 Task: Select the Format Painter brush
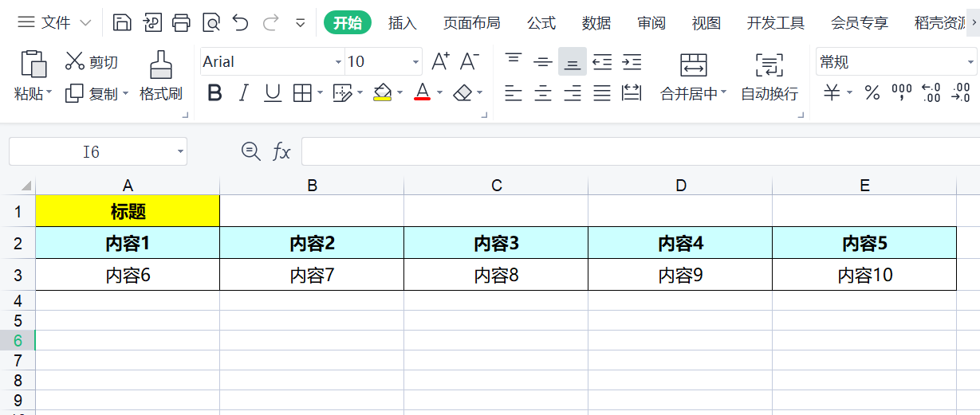pyautogui.click(x=161, y=65)
